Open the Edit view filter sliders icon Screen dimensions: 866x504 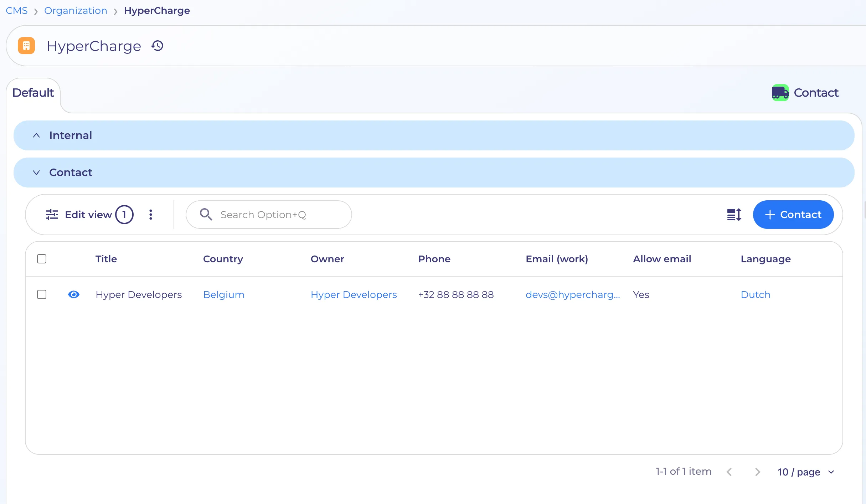pyautogui.click(x=52, y=215)
